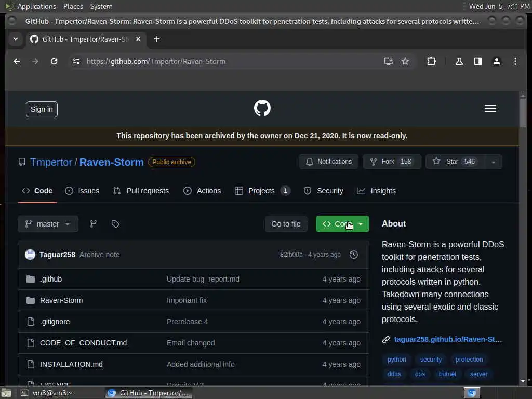
Task: Click the protection topic tag
Action: 469,360
